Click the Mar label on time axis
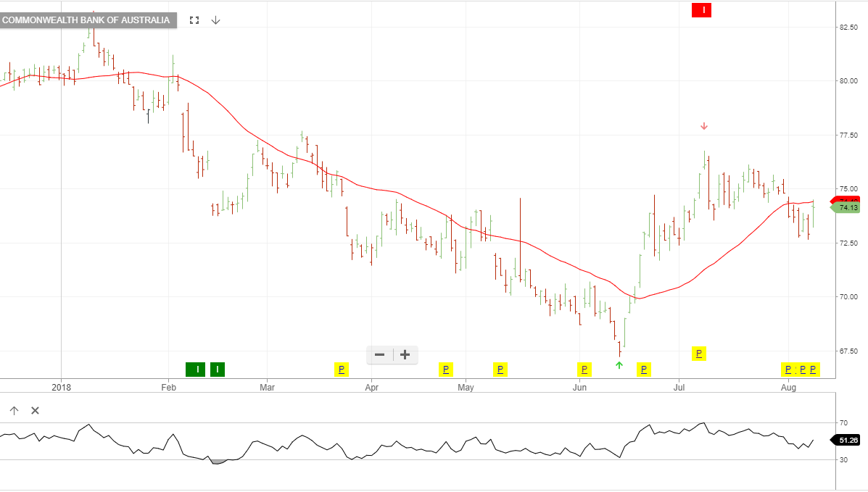The height and width of the screenshot is (492, 868). click(x=268, y=388)
